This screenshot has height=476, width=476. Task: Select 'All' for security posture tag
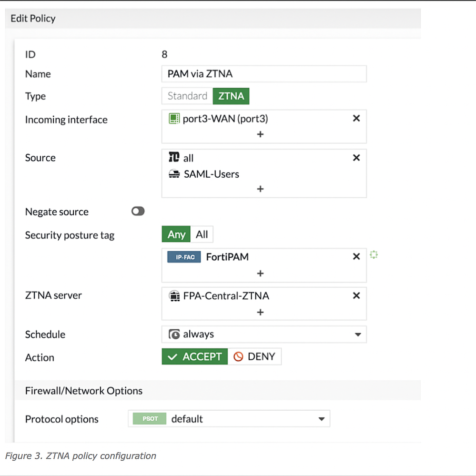point(202,234)
